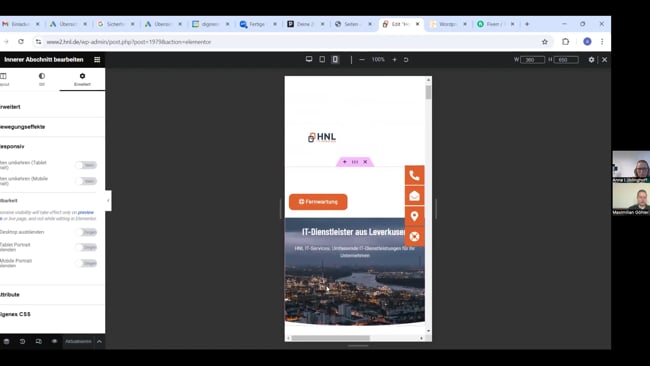650x366 pixels.
Task: Switch to the Layout tab
Action: pos(4,79)
